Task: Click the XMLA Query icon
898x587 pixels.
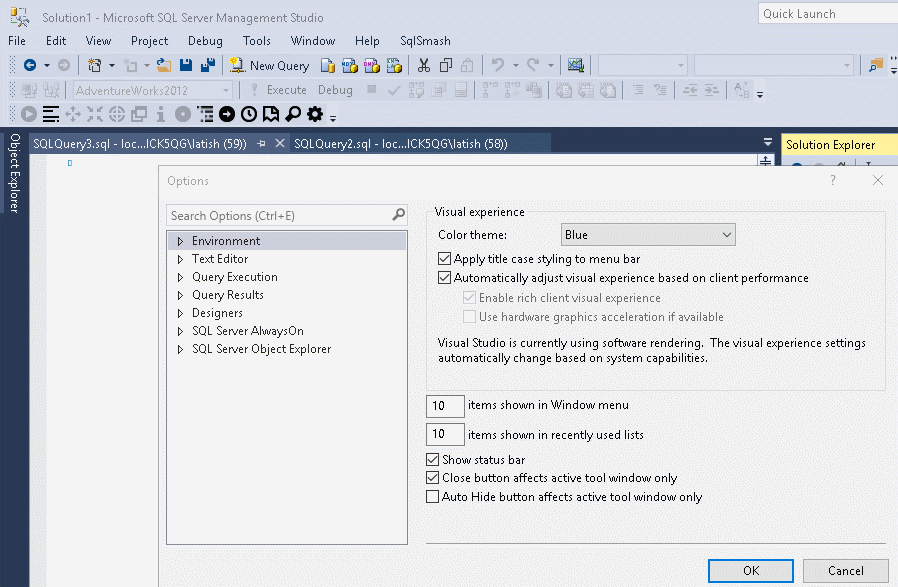Action: [x=394, y=66]
